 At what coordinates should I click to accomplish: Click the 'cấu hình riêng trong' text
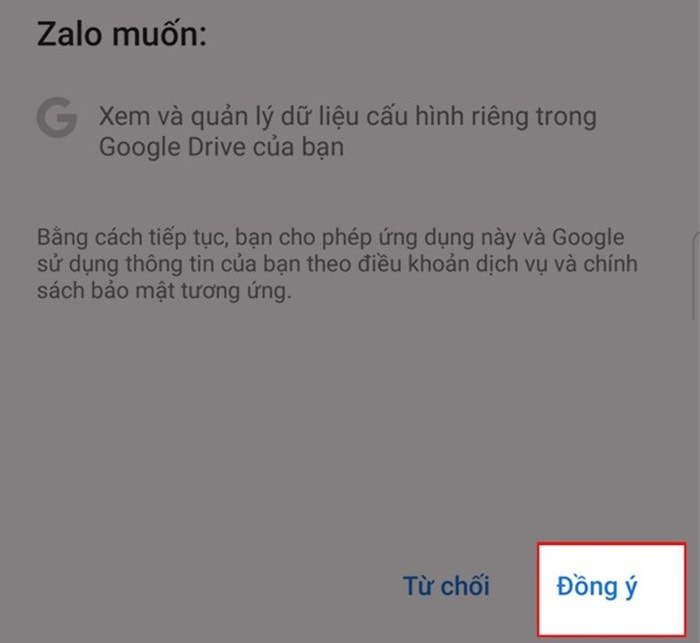coord(481,117)
